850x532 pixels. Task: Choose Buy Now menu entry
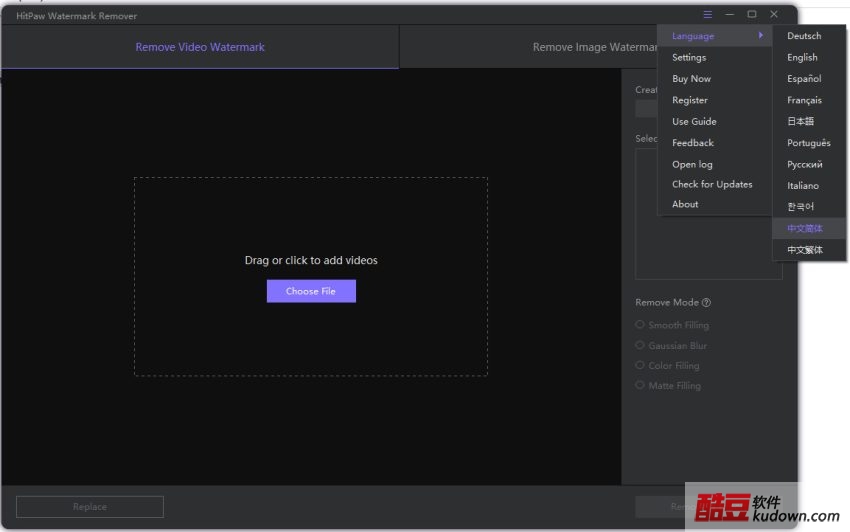714,79
